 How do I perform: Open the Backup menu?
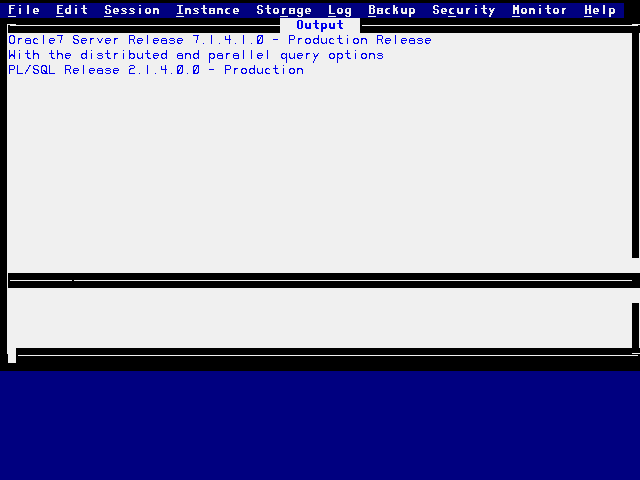392,10
